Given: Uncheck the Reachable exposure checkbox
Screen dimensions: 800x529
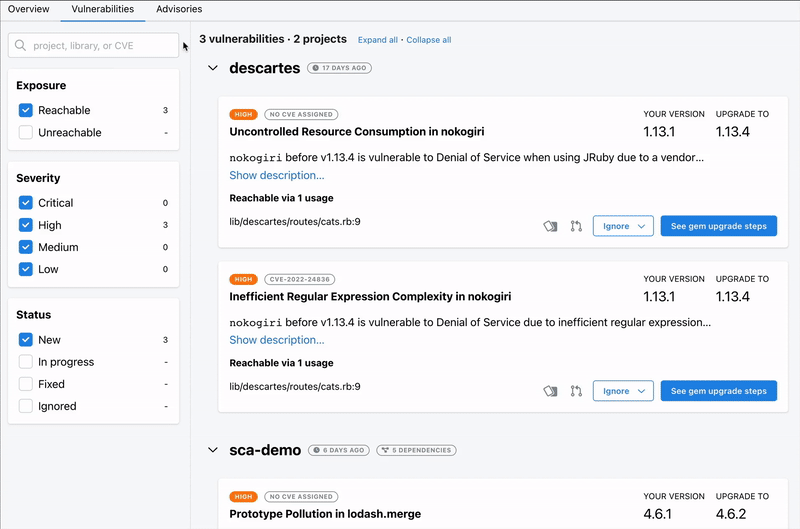Looking at the screenshot, I should pos(26,110).
